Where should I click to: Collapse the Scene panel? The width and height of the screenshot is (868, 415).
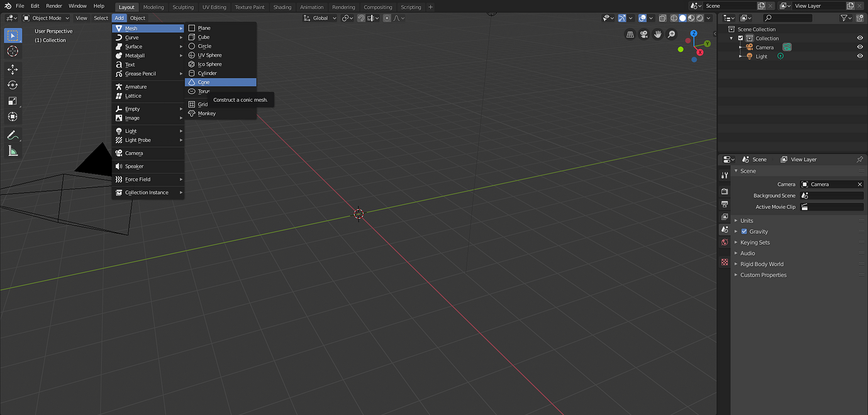pyautogui.click(x=748, y=171)
